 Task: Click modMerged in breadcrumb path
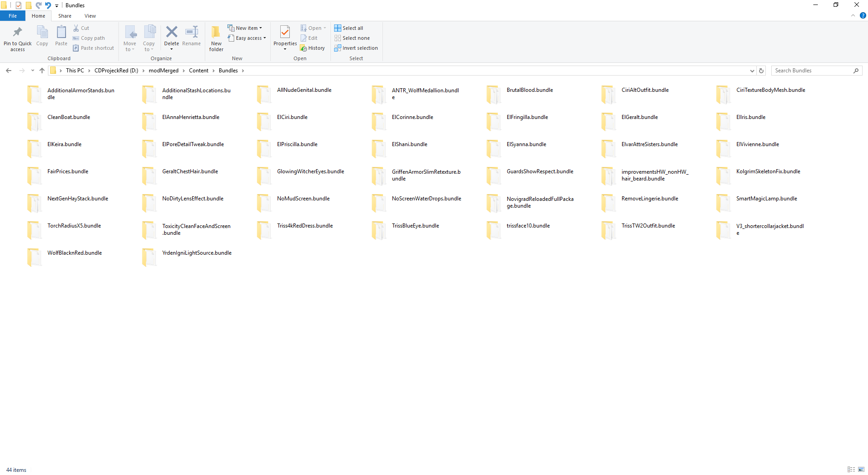[164, 71]
